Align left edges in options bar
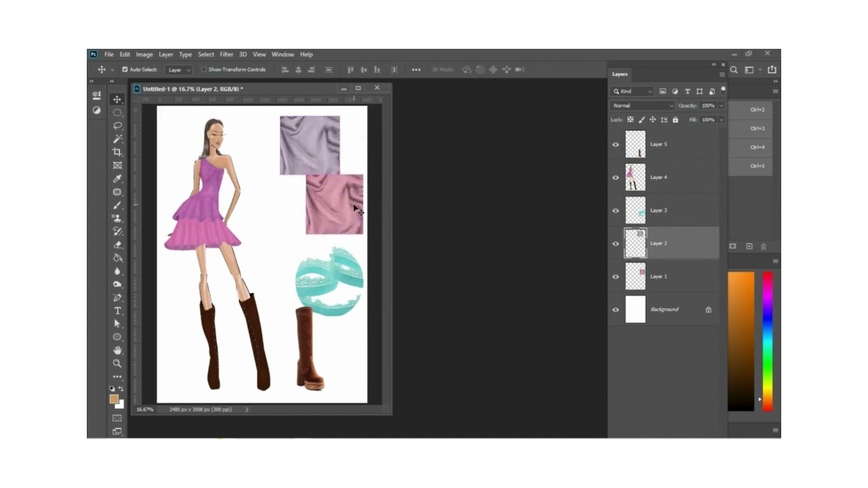Image resolution: width=868 pixels, height=488 pixels. click(x=284, y=70)
